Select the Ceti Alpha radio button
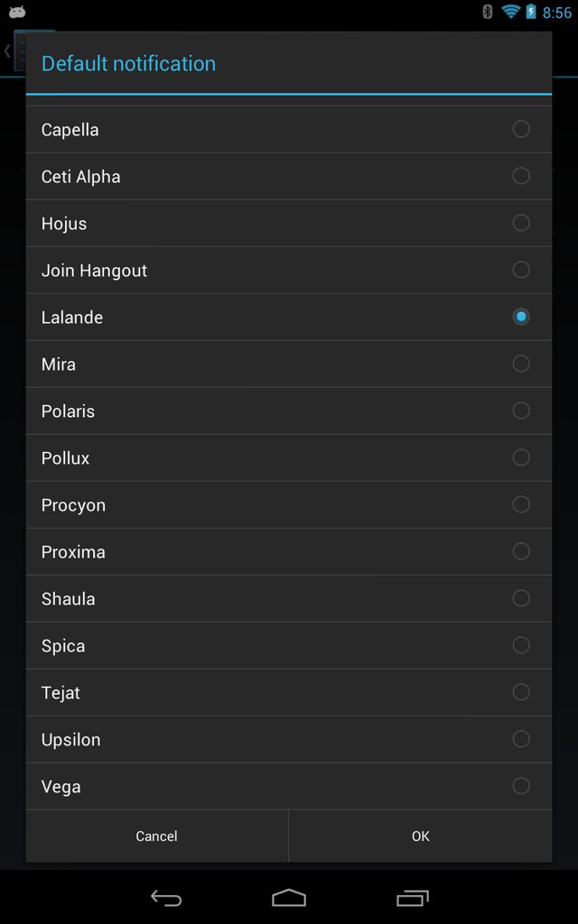The height and width of the screenshot is (924, 578). [x=521, y=176]
